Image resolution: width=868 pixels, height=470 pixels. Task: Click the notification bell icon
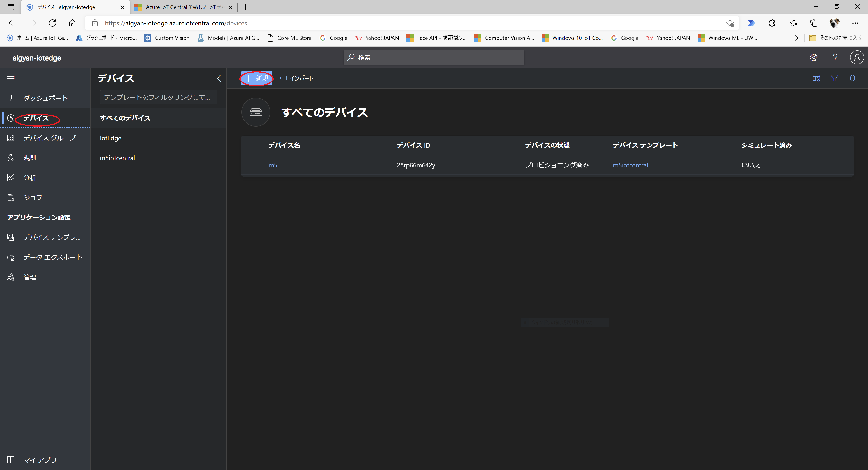(x=852, y=78)
